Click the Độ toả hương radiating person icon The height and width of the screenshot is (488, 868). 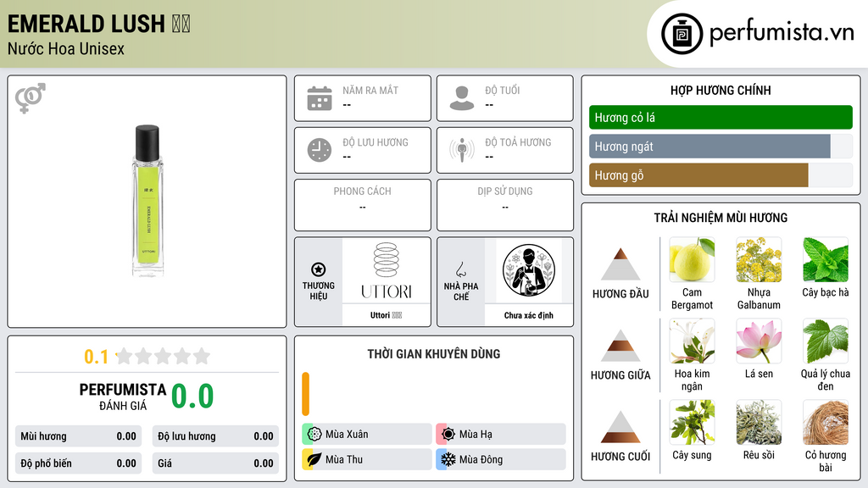point(462,150)
